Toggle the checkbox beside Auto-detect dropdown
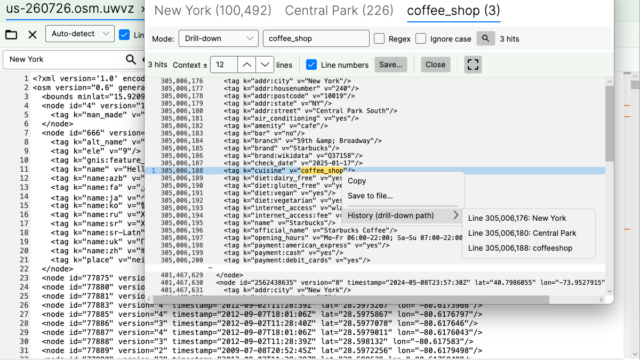 [x=124, y=34]
